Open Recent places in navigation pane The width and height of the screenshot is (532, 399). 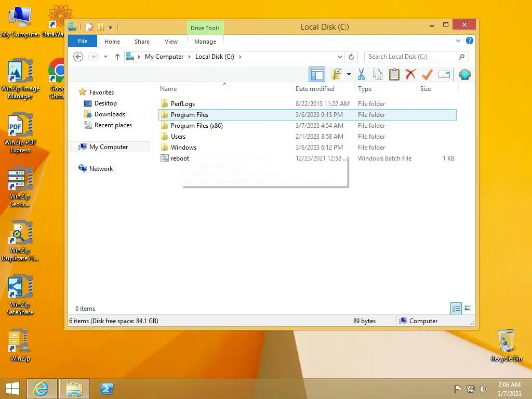click(113, 125)
